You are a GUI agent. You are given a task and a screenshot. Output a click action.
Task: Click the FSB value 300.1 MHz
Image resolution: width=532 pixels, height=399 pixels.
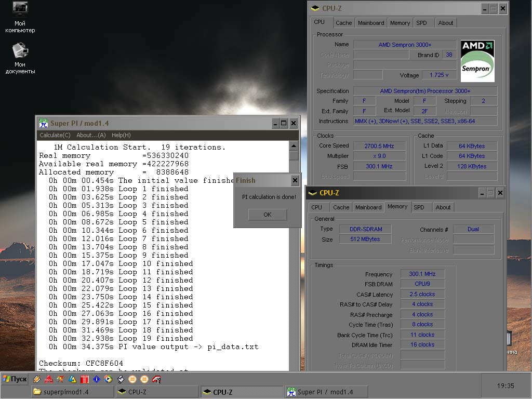[379, 167]
